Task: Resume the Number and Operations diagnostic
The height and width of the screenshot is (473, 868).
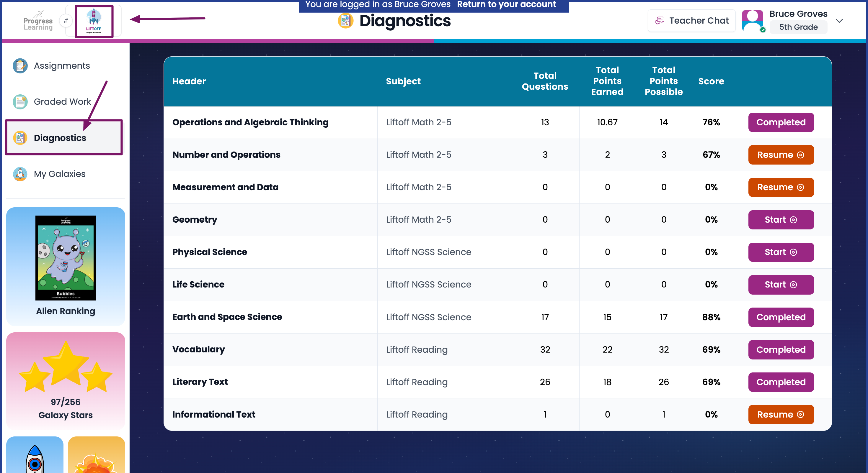Action: 781,155
